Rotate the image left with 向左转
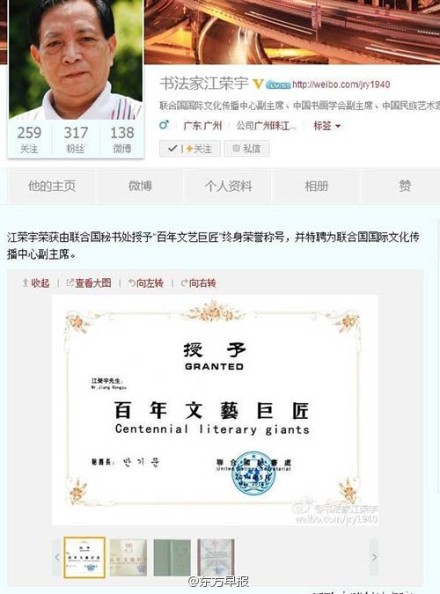The image size is (440, 594). (146, 283)
